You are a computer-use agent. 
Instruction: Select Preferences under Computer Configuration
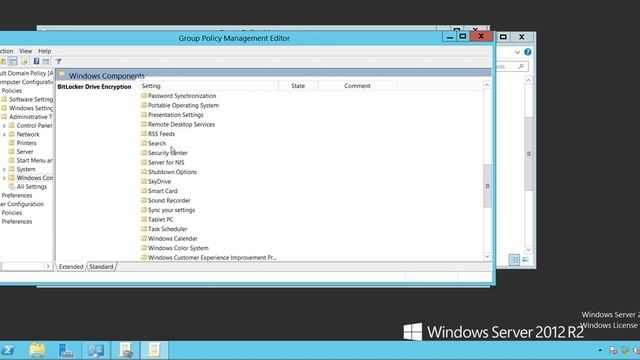[17, 195]
